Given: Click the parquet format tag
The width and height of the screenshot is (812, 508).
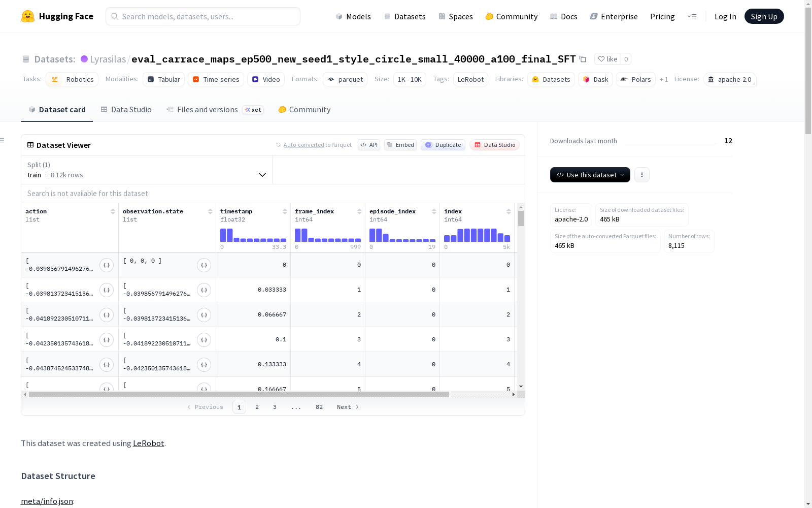Looking at the screenshot, I should coord(345,79).
